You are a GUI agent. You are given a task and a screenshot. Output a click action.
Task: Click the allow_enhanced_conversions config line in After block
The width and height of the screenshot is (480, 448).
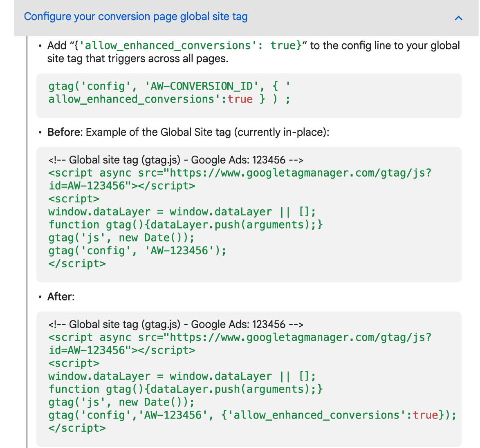click(252, 415)
